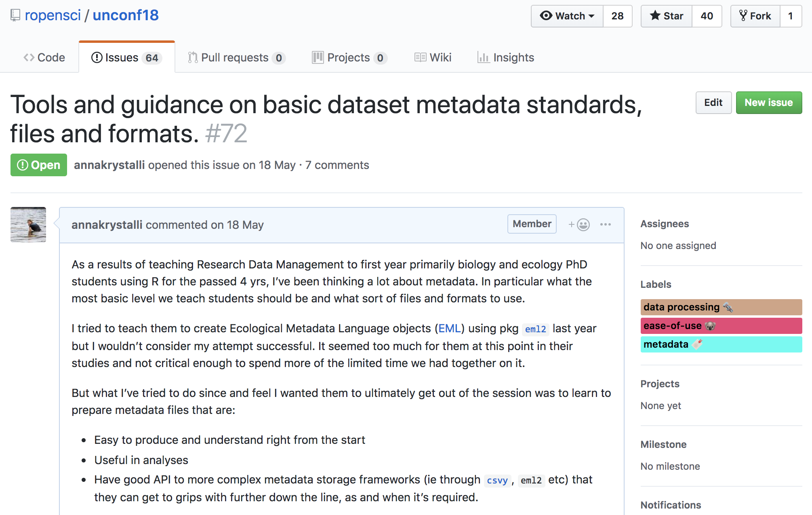Open the Insights graph tab
Screen dimensions: 812x515
click(505, 57)
